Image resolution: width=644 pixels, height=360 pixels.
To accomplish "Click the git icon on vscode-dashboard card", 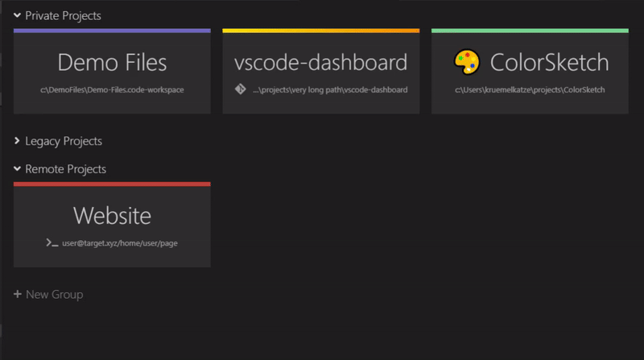I will pos(239,89).
